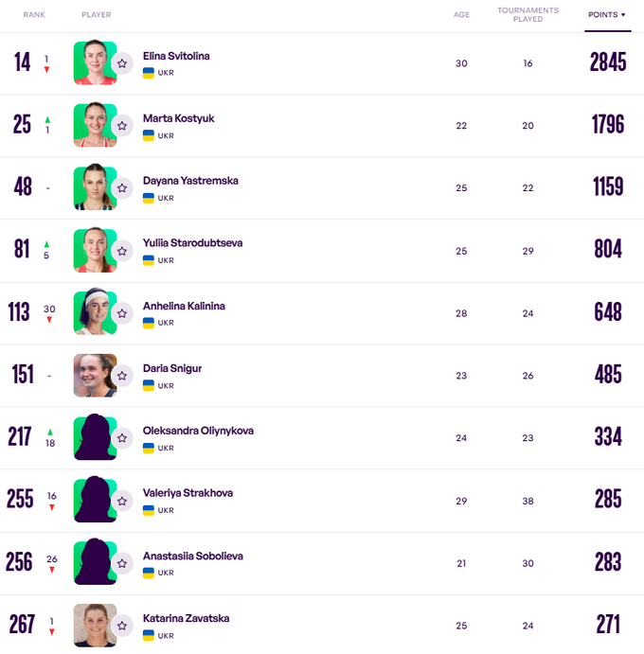The image size is (644, 654).
Task: Open Elina Svitolina's player profile link
Action: (176, 56)
